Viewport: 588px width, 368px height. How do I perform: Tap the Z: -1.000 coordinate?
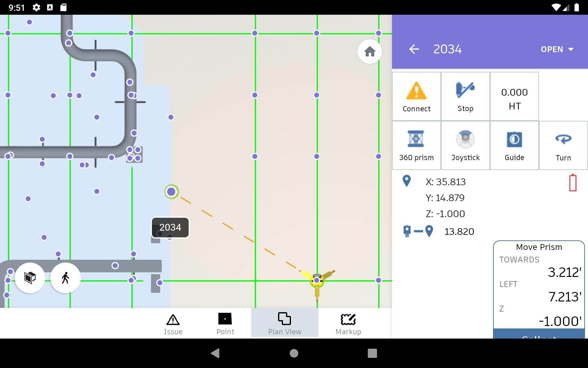[x=445, y=214]
